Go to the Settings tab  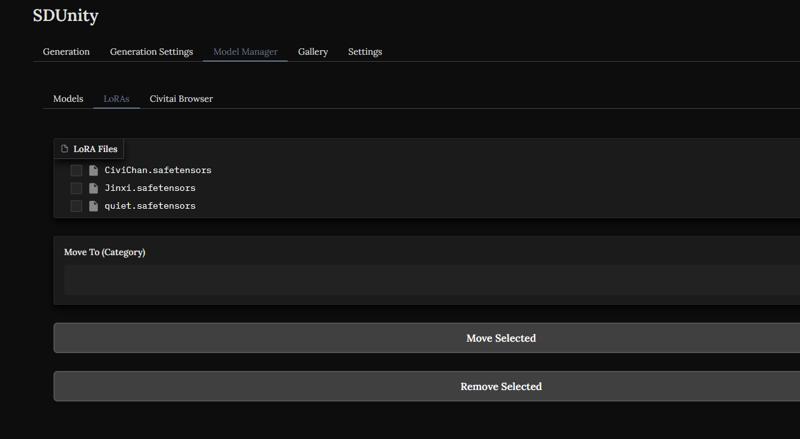tap(365, 52)
